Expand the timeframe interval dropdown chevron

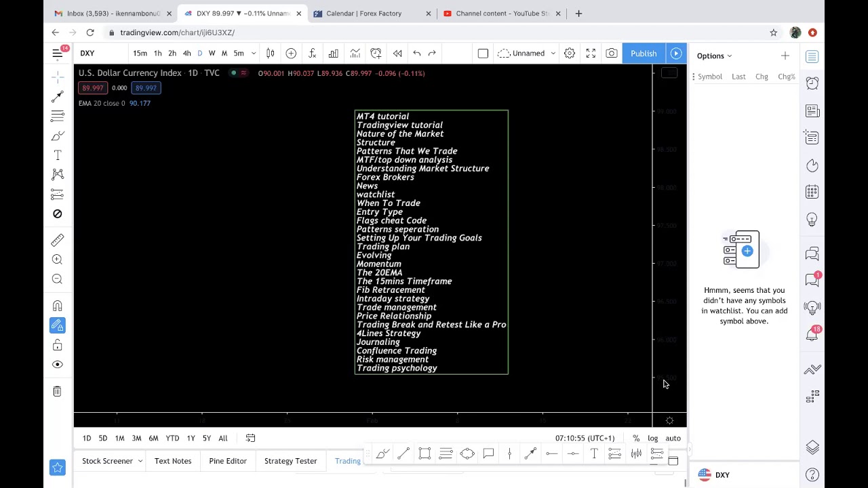254,54
